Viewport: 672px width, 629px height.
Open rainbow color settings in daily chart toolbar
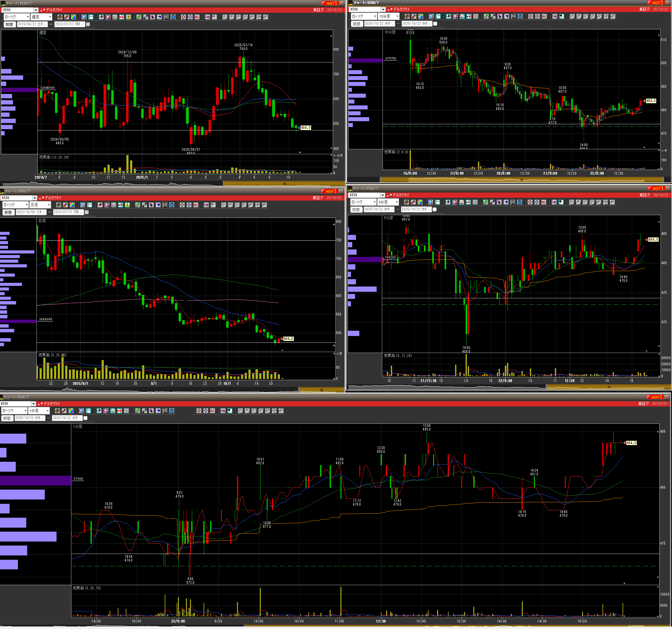tap(72, 205)
